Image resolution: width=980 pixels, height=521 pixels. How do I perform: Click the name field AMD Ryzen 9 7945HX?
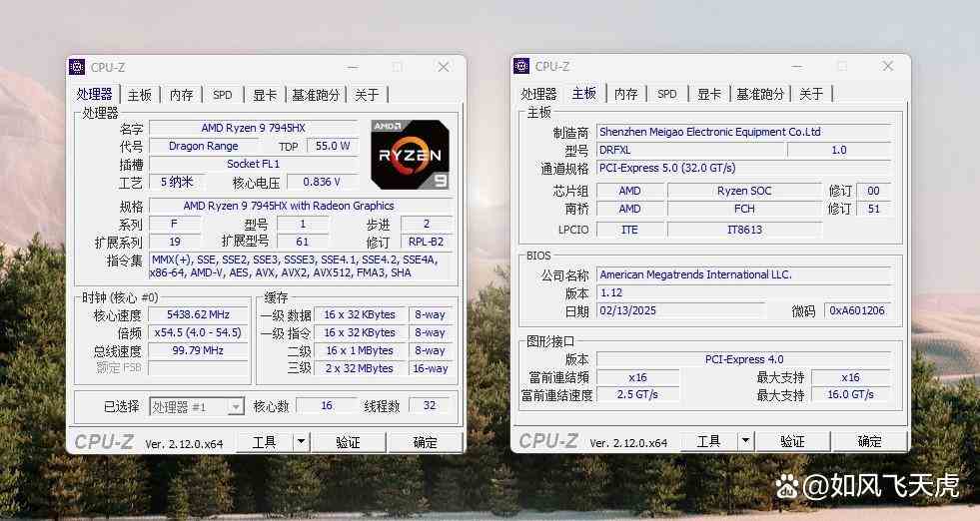[x=254, y=128]
